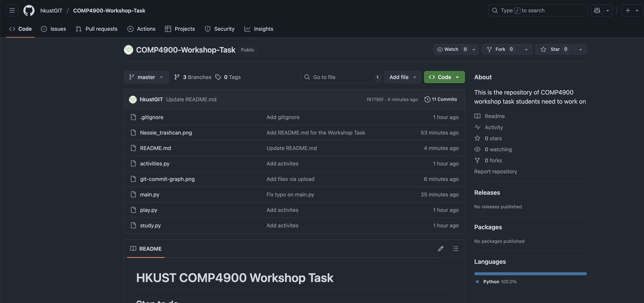Screen dimensions: 644x303
Task: Open the .gitignore file name
Action: 151,117
